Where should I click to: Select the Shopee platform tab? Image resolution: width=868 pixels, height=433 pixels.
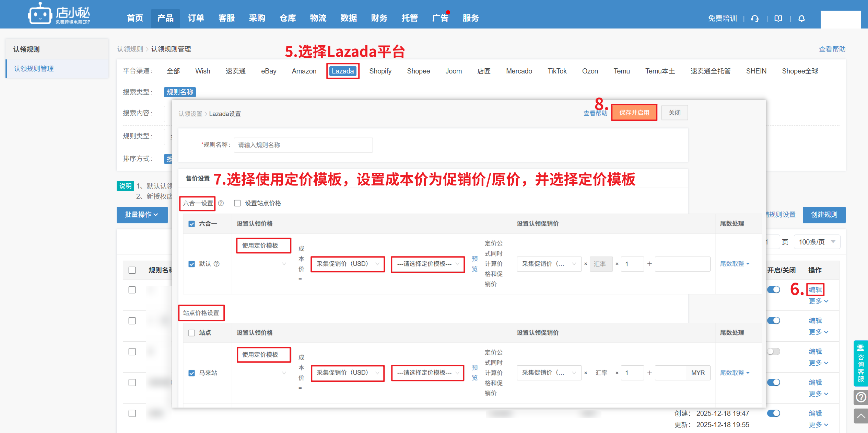pos(418,71)
